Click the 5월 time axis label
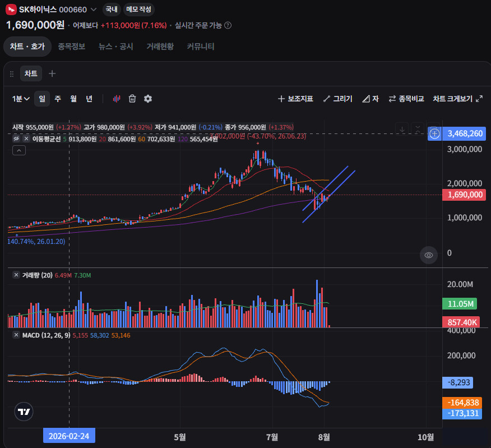 point(180,437)
